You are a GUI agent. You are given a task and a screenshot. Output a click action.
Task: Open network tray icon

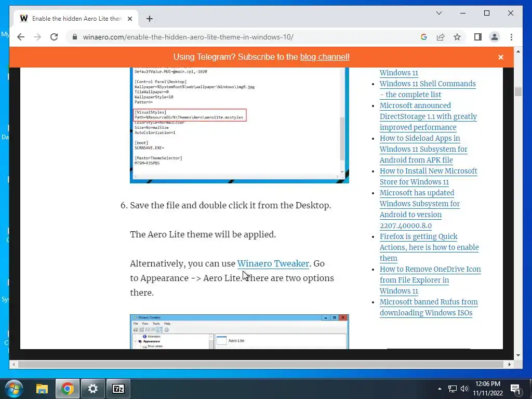pyautogui.click(x=453, y=389)
